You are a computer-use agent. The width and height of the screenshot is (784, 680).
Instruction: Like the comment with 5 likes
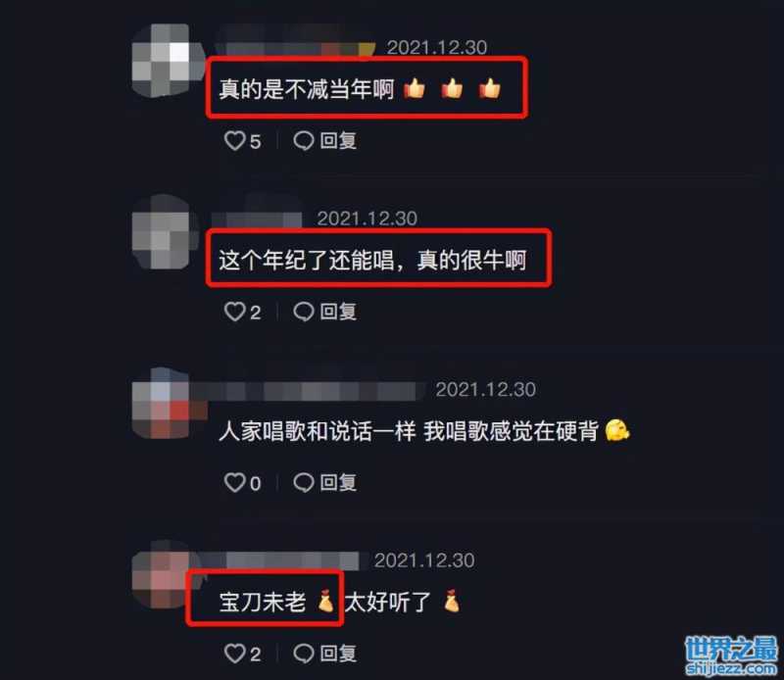(234, 141)
